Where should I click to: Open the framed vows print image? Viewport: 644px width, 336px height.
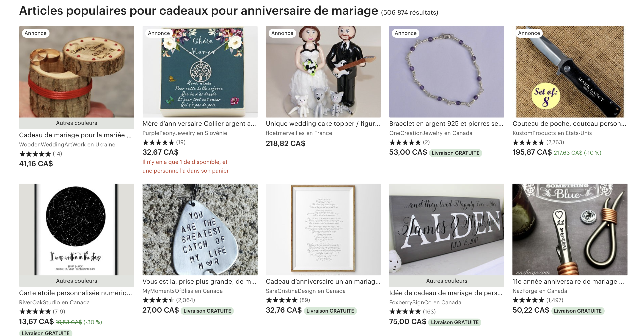(323, 229)
